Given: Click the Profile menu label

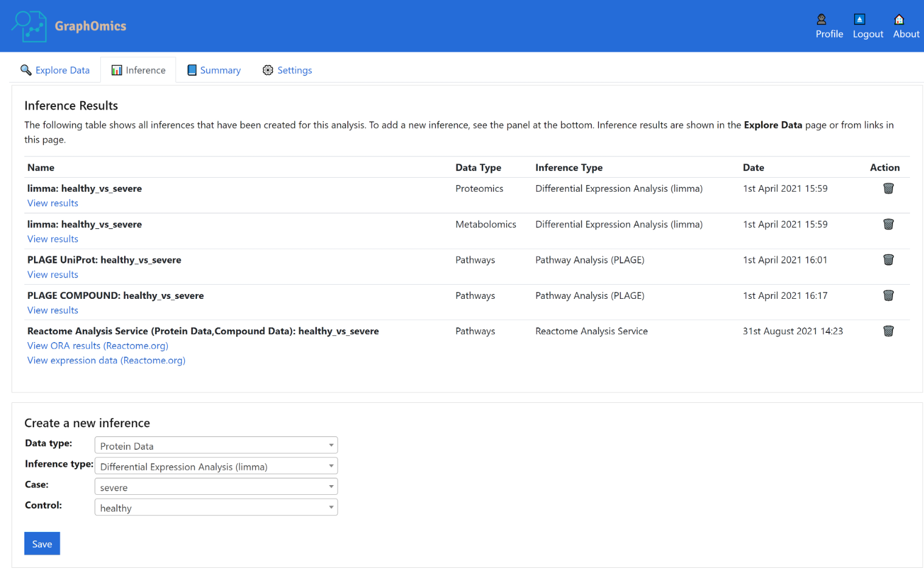Looking at the screenshot, I should pos(829,34).
